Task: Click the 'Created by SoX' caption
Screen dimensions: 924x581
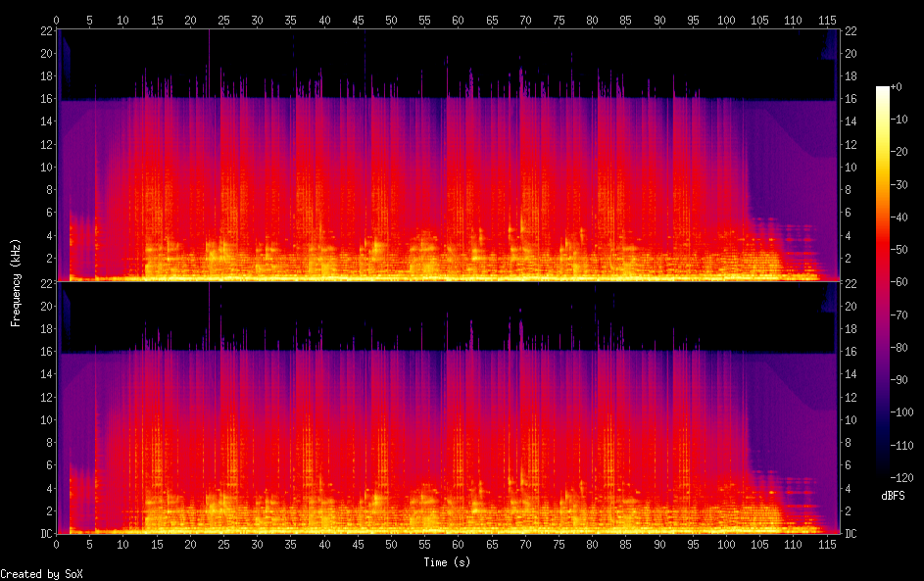Action: tap(41, 574)
